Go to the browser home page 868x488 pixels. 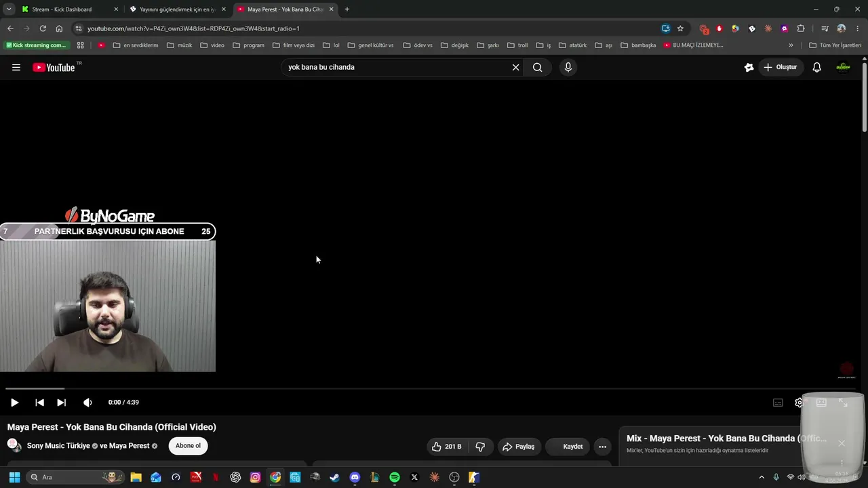[x=59, y=28]
